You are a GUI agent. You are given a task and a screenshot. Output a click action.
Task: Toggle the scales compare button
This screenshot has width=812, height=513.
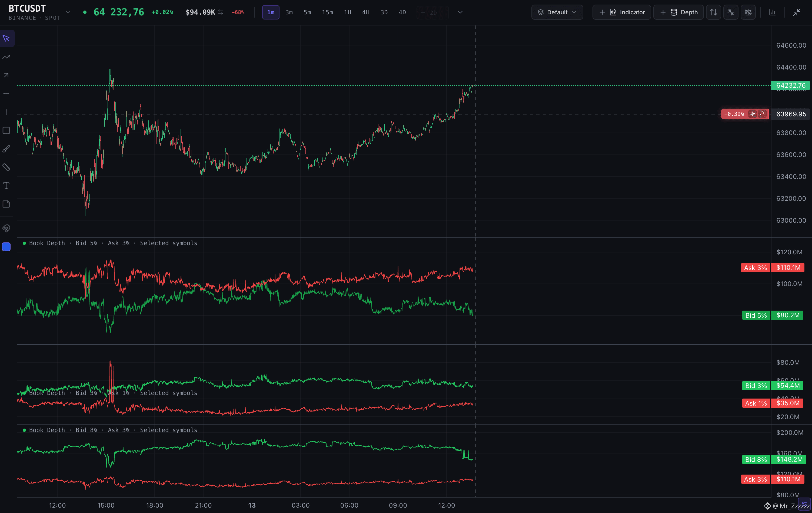[748, 12]
